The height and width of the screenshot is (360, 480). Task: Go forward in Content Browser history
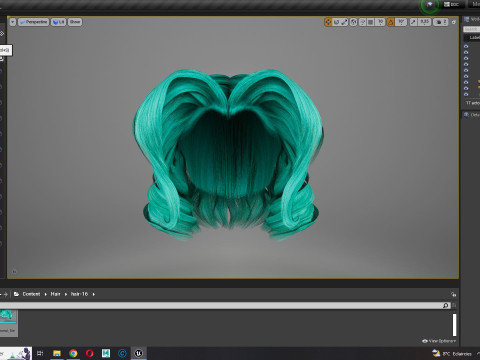pyautogui.click(x=5, y=294)
